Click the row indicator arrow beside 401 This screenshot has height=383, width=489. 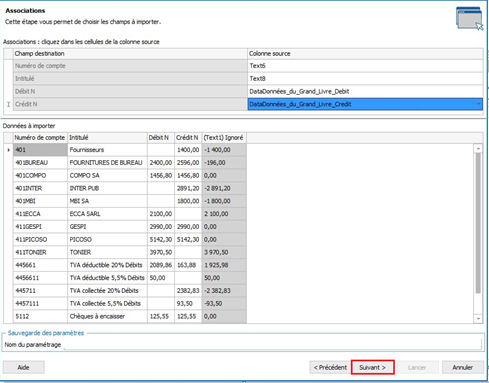coord(8,150)
